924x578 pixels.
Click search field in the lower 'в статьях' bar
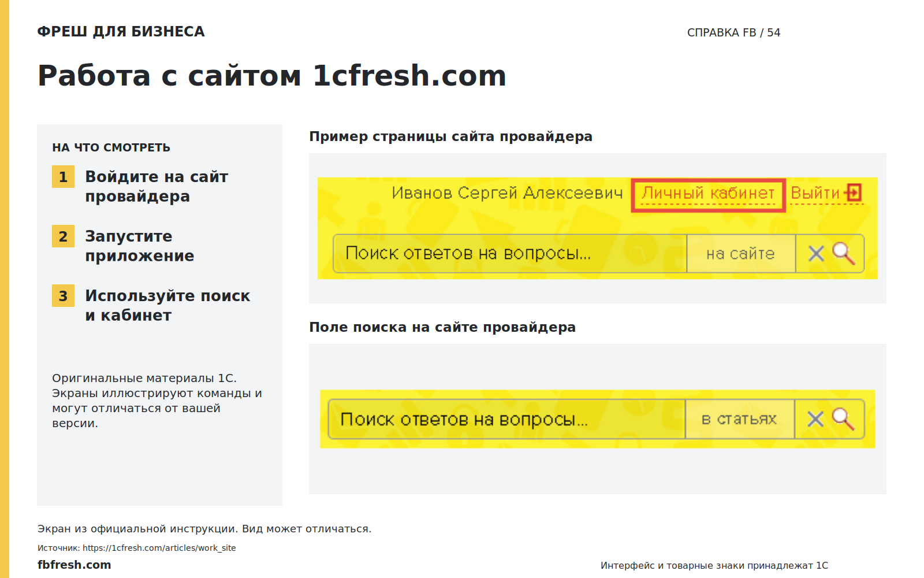[x=506, y=419]
